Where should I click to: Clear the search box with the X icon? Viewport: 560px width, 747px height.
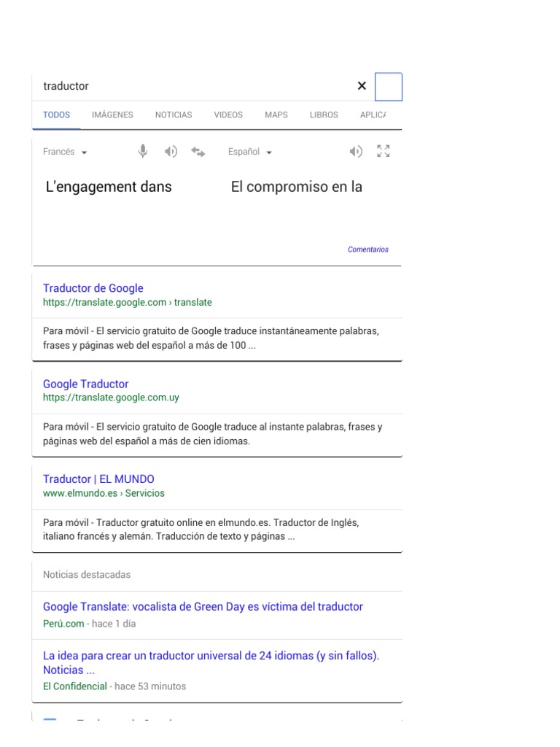362,86
